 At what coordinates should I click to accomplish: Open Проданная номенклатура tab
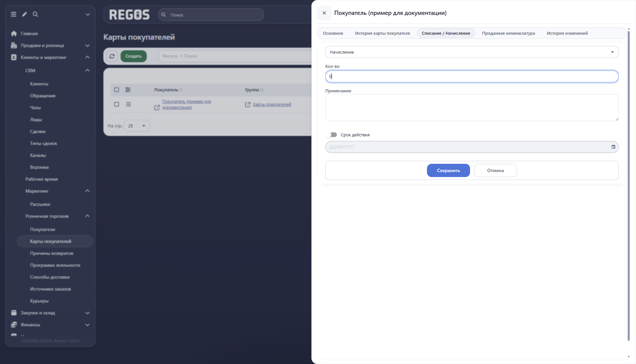508,33
